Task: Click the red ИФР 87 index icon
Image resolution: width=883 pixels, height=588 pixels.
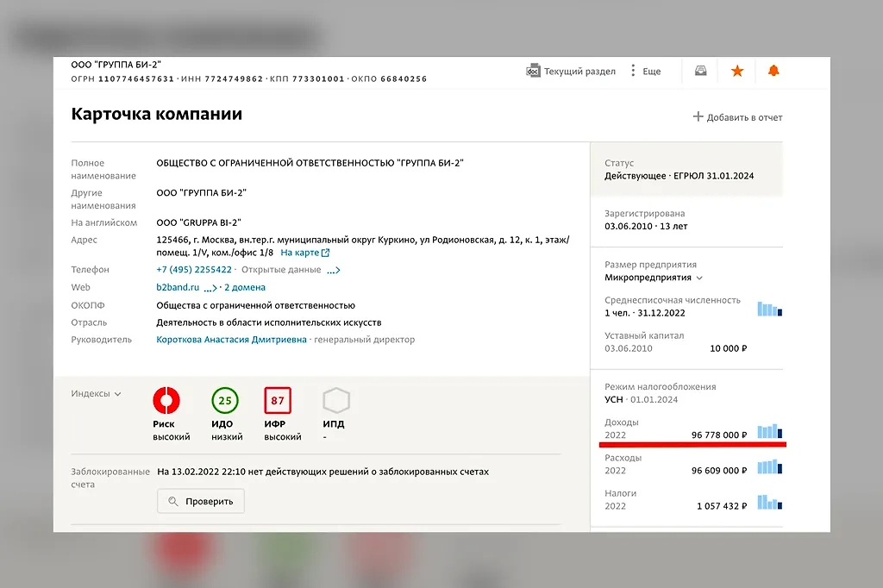Action: [278, 401]
